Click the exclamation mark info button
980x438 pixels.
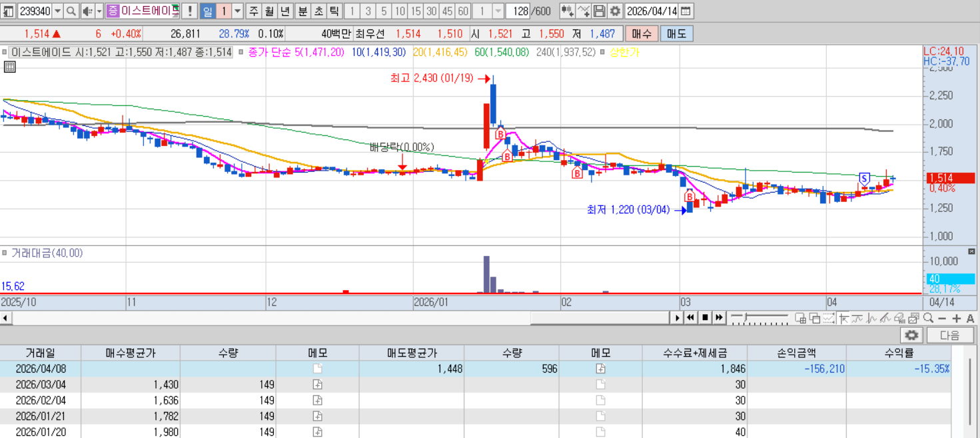point(190,11)
